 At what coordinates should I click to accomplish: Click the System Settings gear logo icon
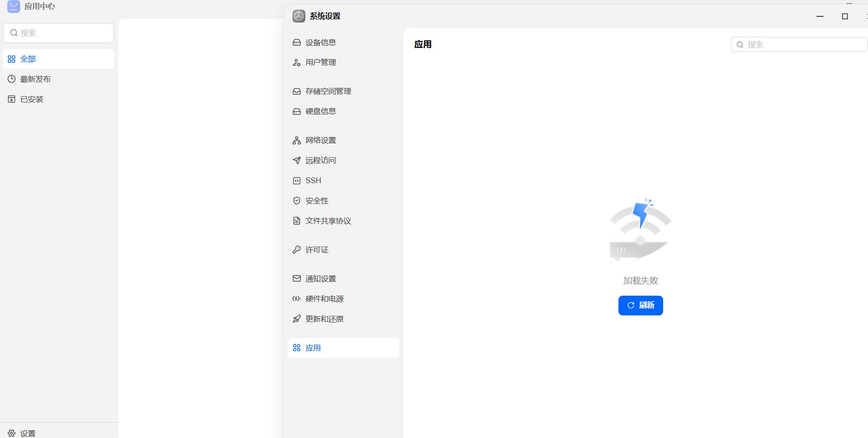pos(299,16)
